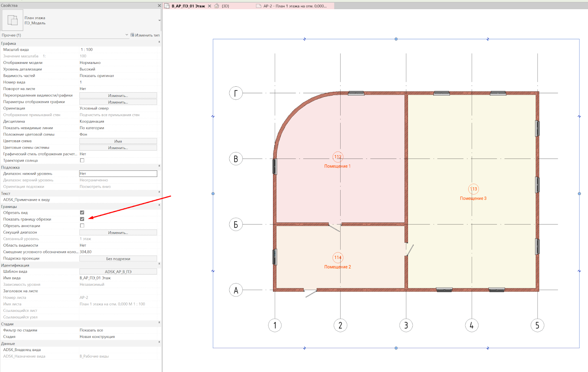The height and width of the screenshot is (372, 588).
Task: Close the Свойства properties panel
Action: (159, 6)
